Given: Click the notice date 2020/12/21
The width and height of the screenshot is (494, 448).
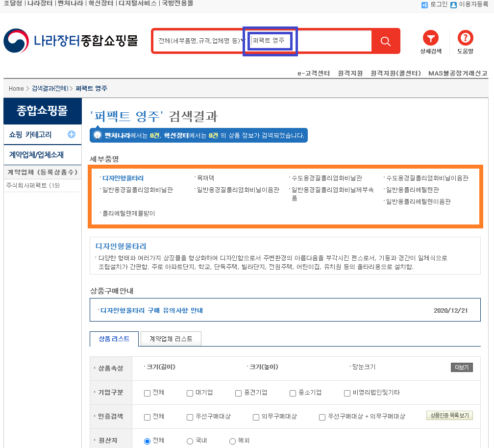Looking at the screenshot, I should point(450,311).
